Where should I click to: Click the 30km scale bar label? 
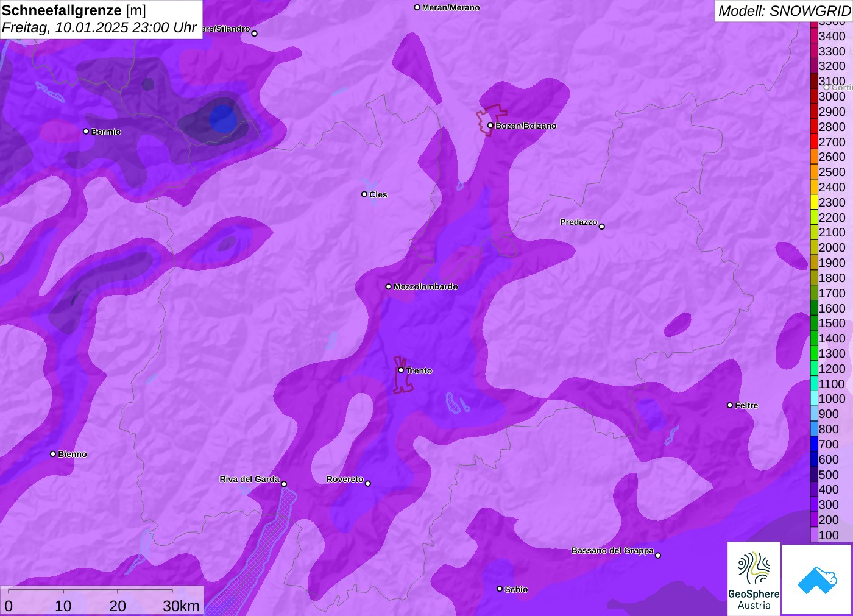[x=182, y=606]
